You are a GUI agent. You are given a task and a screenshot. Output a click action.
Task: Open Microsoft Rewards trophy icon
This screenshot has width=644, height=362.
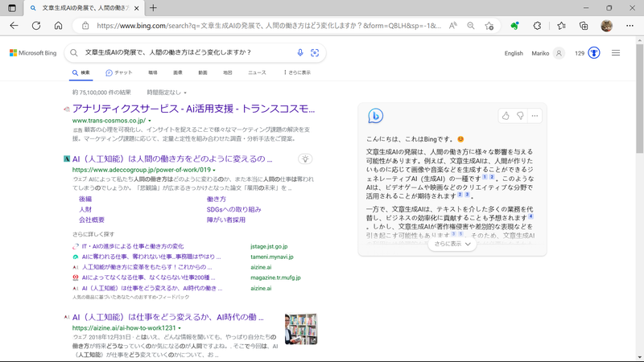(594, 53)
